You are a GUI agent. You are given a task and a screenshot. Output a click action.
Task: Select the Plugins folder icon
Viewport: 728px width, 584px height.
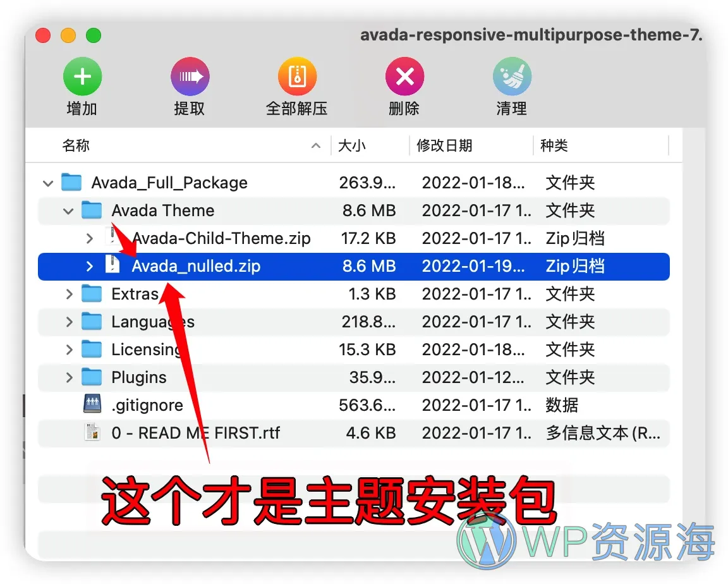pos(92,377)
